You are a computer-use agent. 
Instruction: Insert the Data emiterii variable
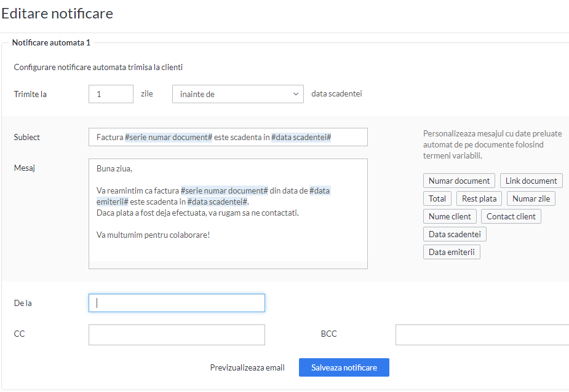(452, 252)
